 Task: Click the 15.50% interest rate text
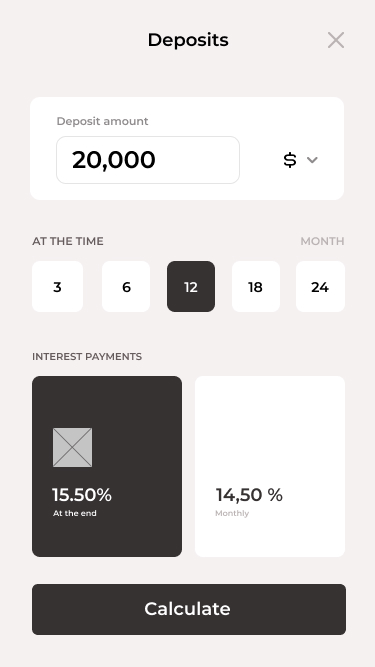click(82, 495)
